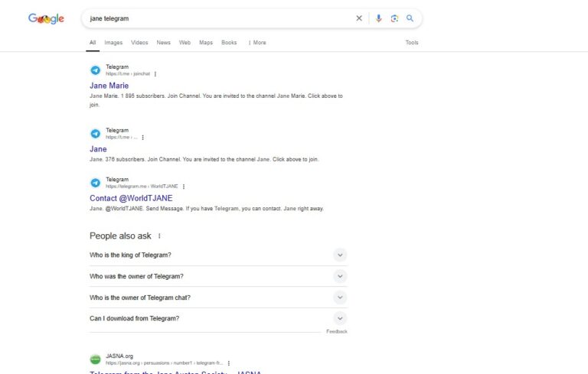
Task: Click the magnifier search button
Action: (x=410, y=18)
